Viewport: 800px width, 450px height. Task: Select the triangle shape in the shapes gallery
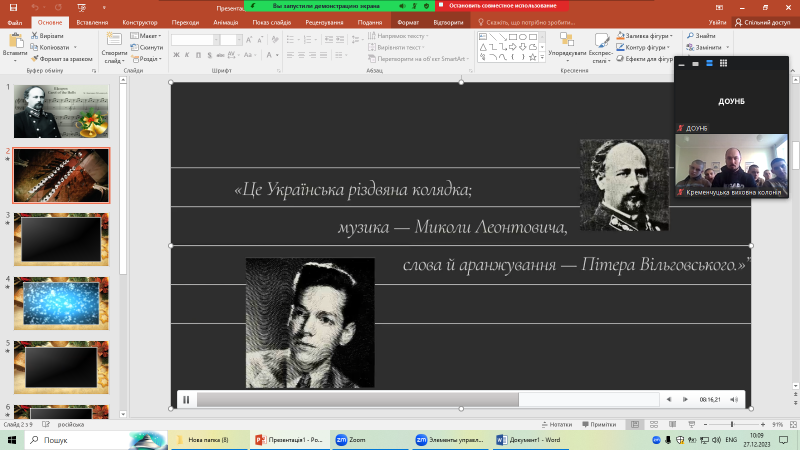pyautogui.click(x=483, y=47)
